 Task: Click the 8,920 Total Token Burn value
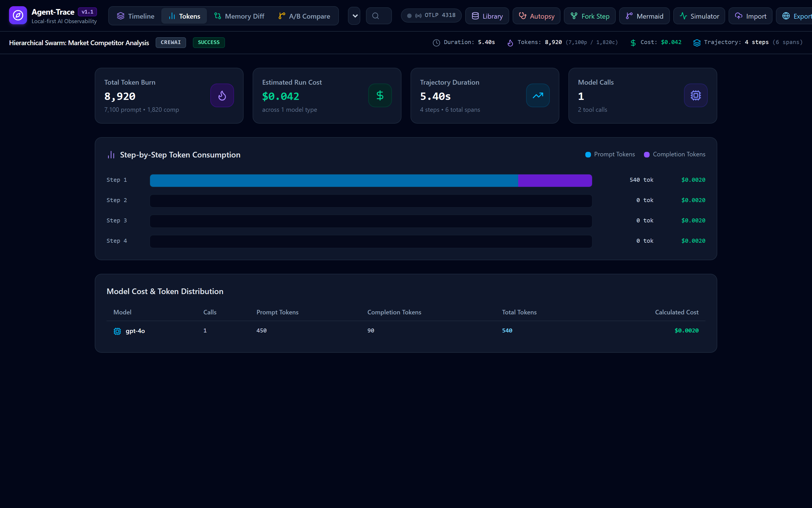point(120,97)
